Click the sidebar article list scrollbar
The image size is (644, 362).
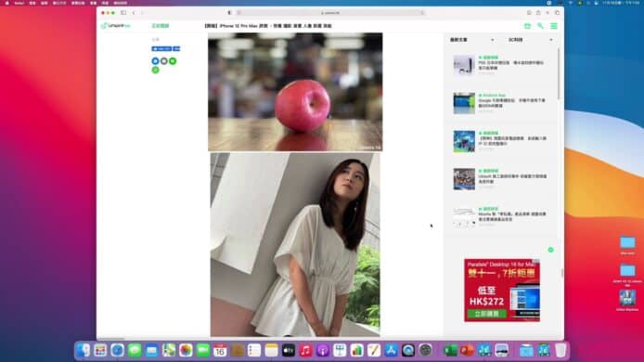click(x=558, y=74)
